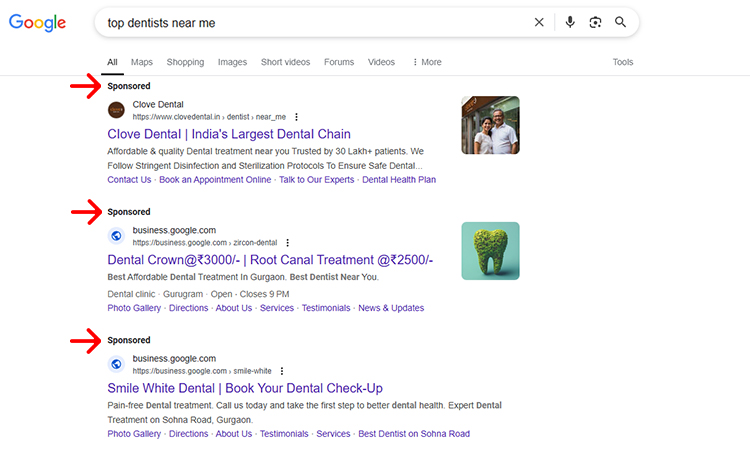This screenshot has width=750, height=450.
Task: Open Photo Gallery link under Smile White ad
Action: point(134,434)
